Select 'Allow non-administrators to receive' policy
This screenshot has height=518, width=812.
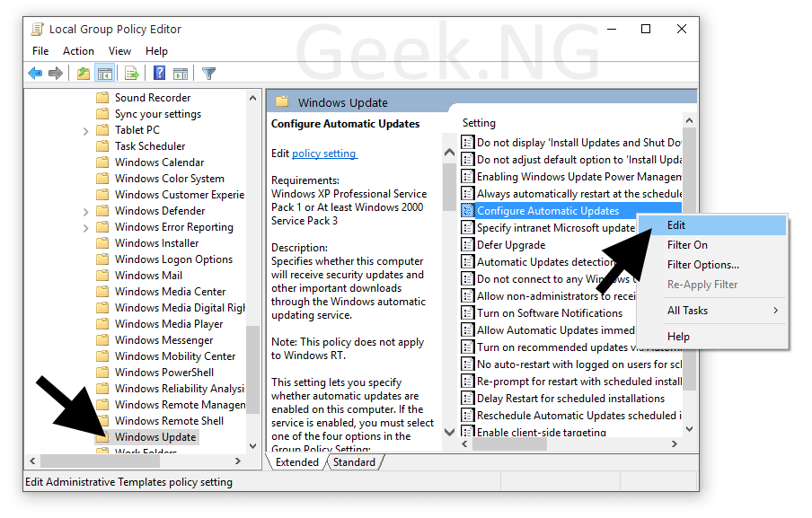(556, 296)
